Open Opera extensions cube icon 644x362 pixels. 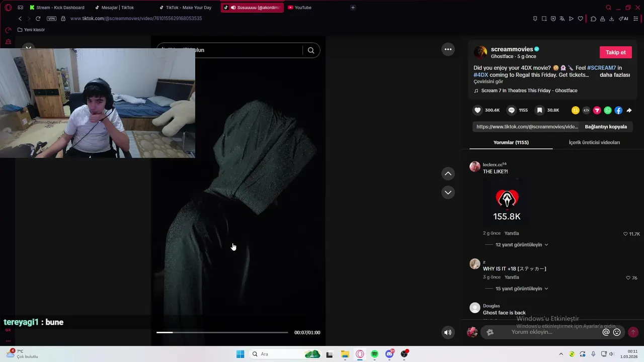click(x=593, y=19)
